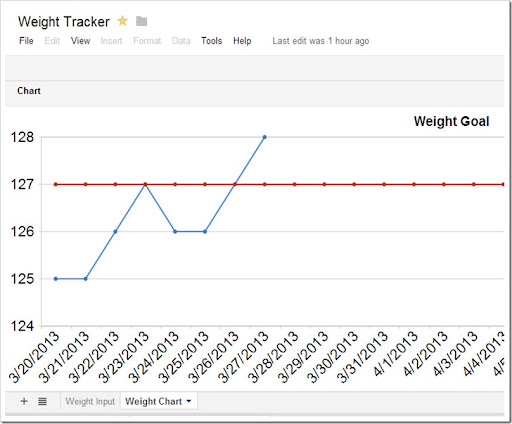Click the 3/31/2013 x-axis label

click(362, 357)
